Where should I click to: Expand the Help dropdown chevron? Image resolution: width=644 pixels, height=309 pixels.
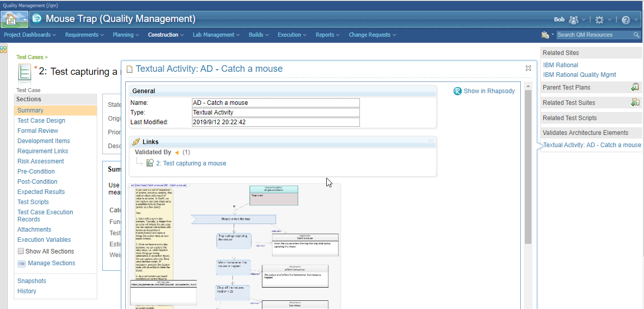pyautogui.click(x=635, y=19)
